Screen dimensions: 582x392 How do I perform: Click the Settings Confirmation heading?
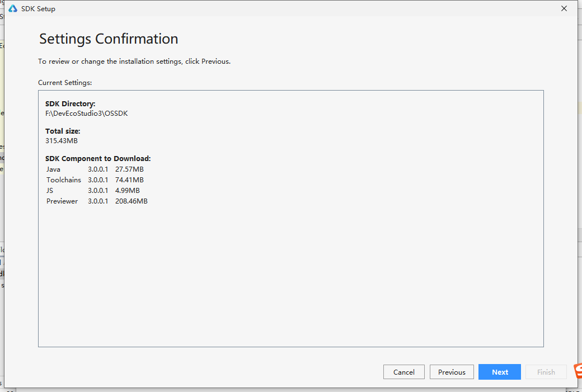(x=109, y=39)
